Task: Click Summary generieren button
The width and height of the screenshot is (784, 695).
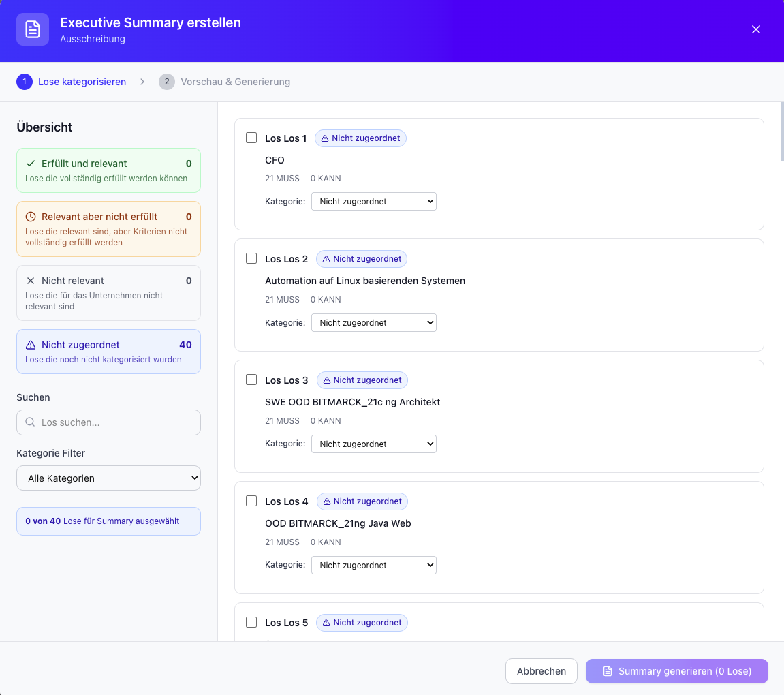Action: 676,671
